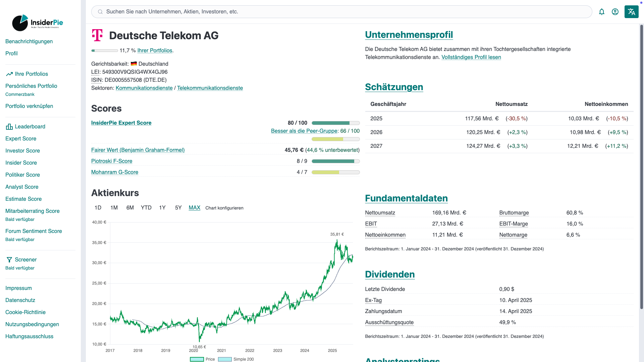Click the trending arrow portfolio icon
Viewport: 644px width, 362px height.
(x=9, y=74)
